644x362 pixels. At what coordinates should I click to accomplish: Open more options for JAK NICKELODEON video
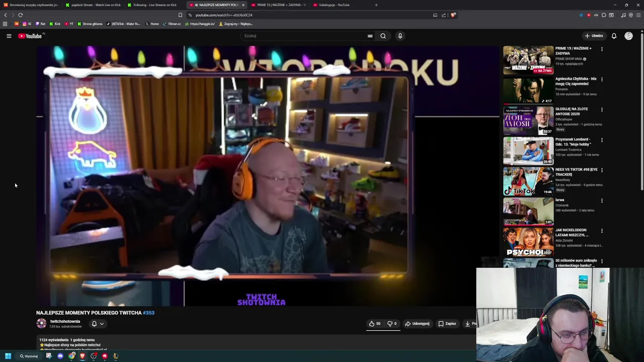(602, 231)
